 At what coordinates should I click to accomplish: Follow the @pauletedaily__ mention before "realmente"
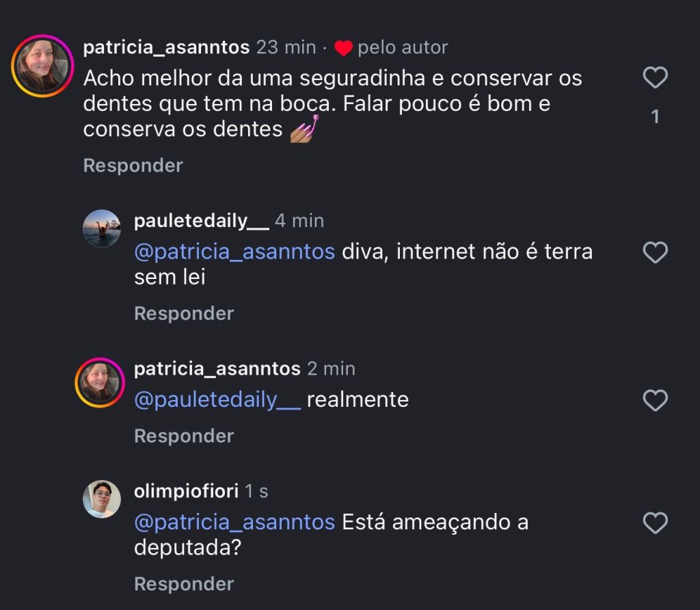click(217, 399)
